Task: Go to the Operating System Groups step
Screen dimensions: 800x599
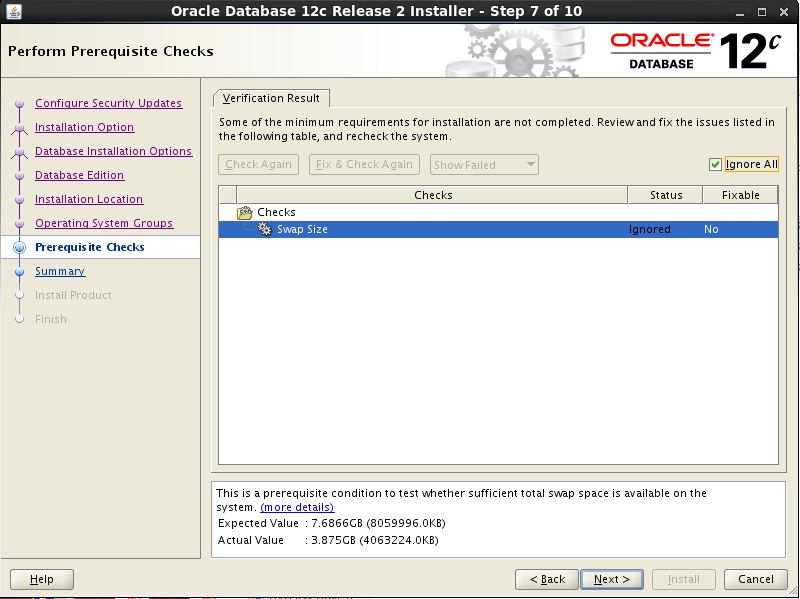Action: click(x=104, y=223)
